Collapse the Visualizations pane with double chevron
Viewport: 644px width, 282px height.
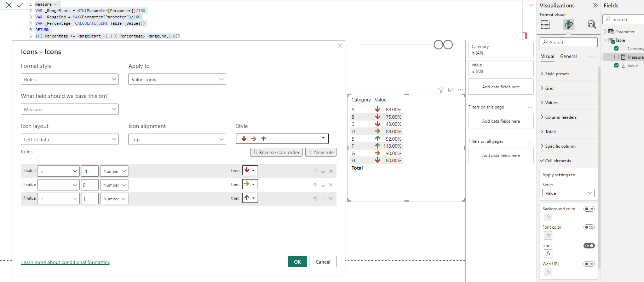point(595,5)
